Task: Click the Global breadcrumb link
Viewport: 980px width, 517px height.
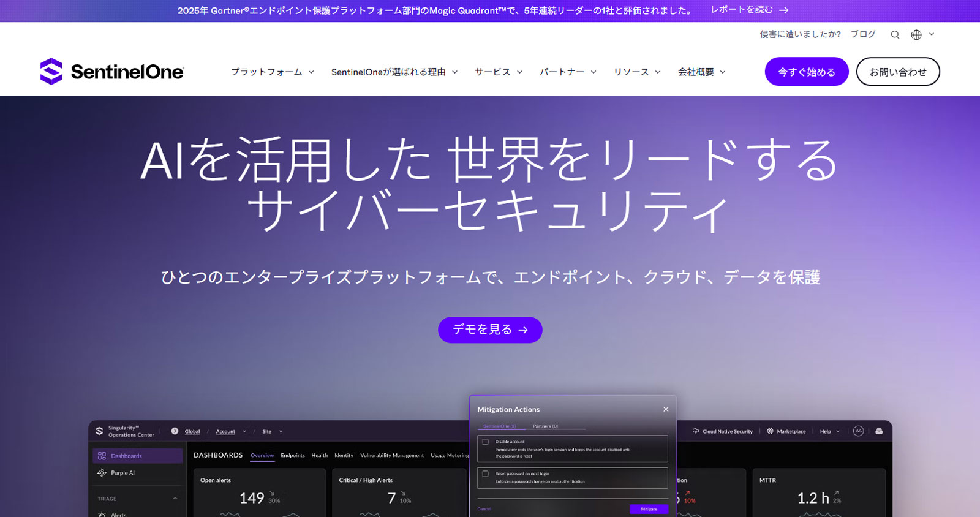Action: click(192, 431)
